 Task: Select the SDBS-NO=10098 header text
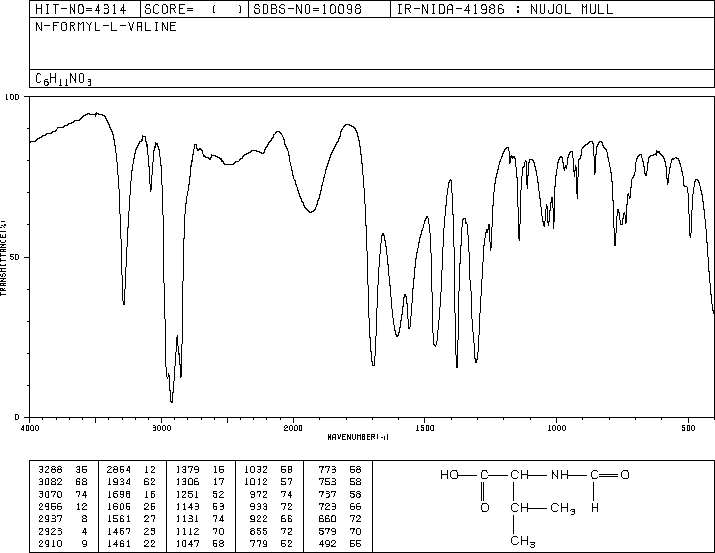tap(307, 9)
